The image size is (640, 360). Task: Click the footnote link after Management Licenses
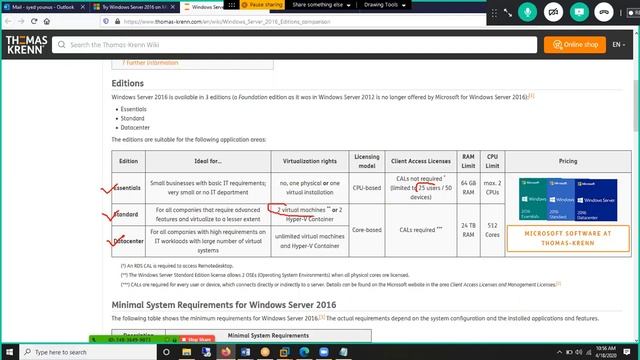click(x=558, y=284)
